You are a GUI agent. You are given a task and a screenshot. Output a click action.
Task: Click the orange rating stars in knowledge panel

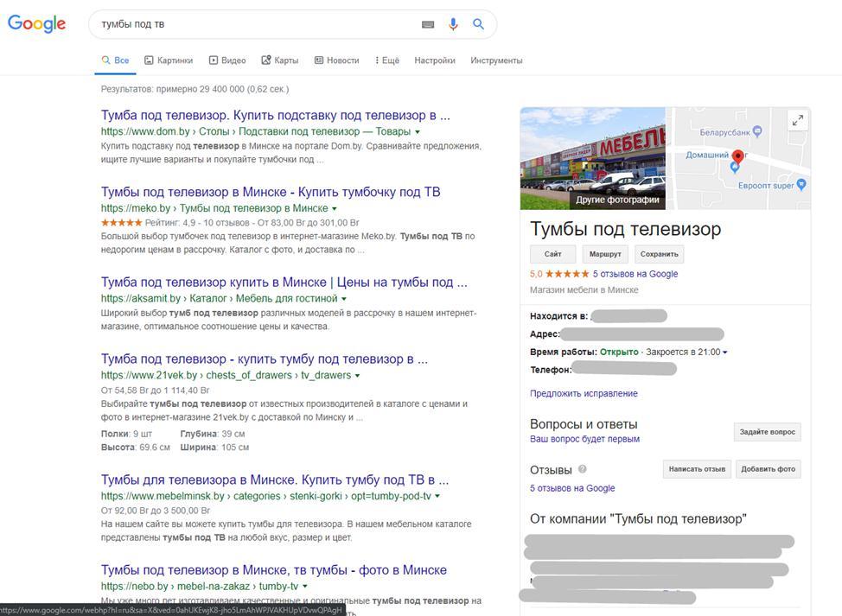567,274
